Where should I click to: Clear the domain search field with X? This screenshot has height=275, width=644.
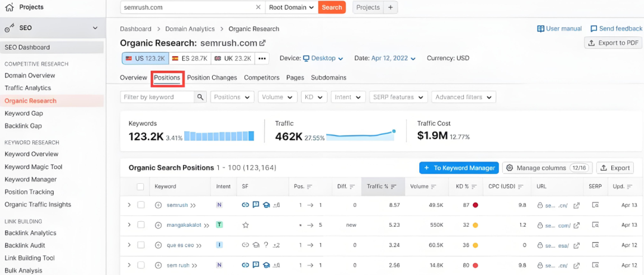(258, 7)
